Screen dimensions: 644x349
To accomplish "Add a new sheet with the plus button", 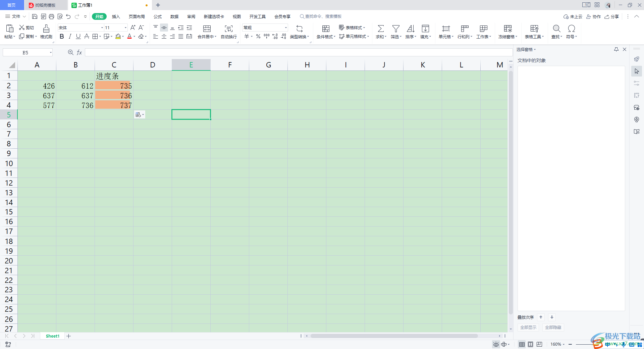I will tap(68, 336).
